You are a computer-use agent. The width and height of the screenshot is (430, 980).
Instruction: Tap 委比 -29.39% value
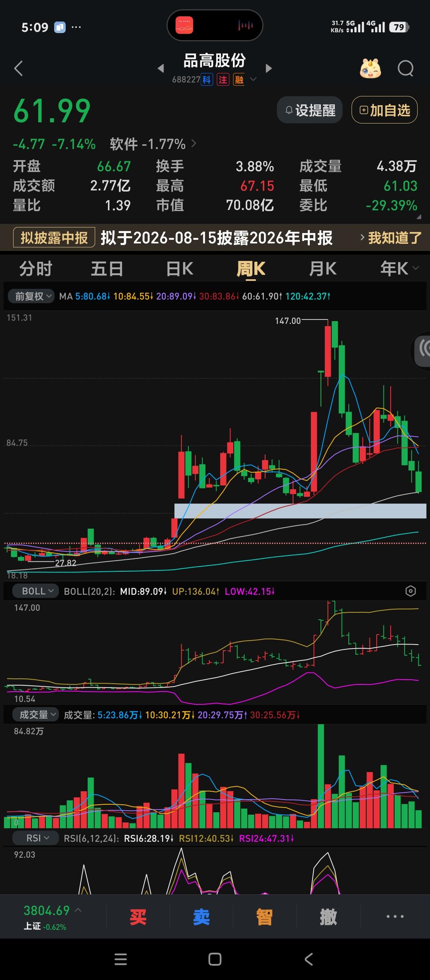pos(391,206)
